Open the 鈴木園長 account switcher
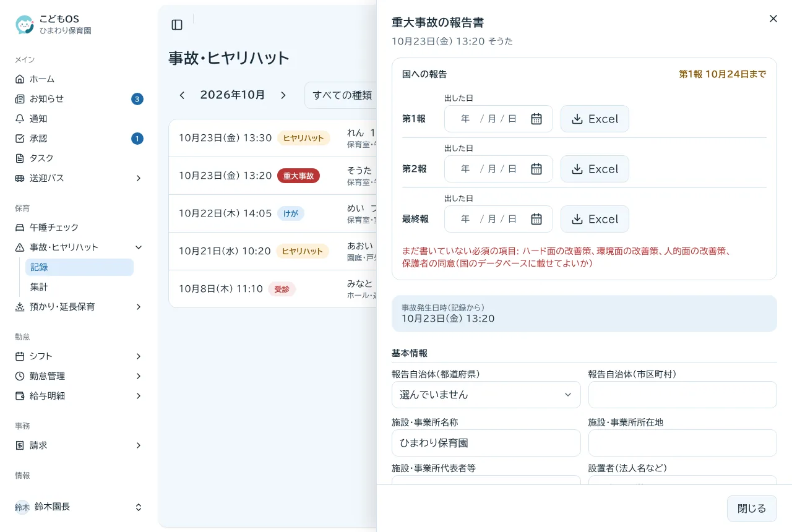This screenshot has width=792, height=532. click(x=79, y=507)
